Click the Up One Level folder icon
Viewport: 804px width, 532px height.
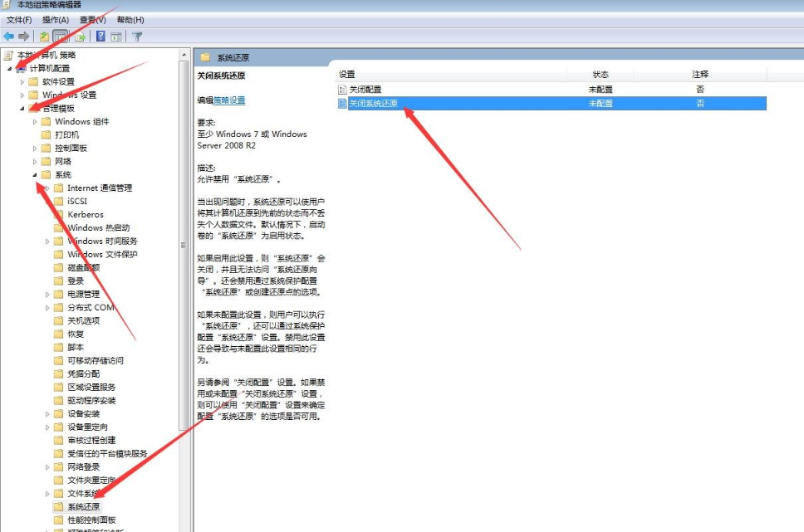pyautogui.click(x=45, y=37)
